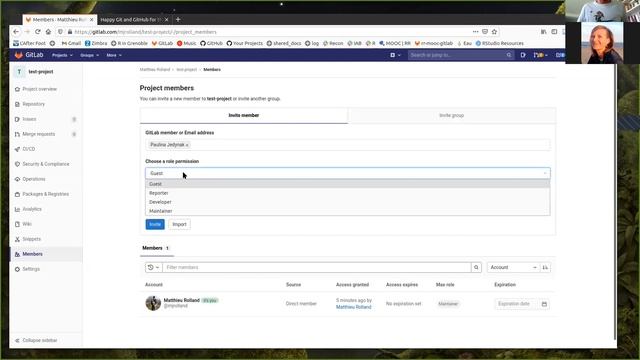Open browser home page icon
This screenshot has width=640, height=360.
[x=48, y=31]
